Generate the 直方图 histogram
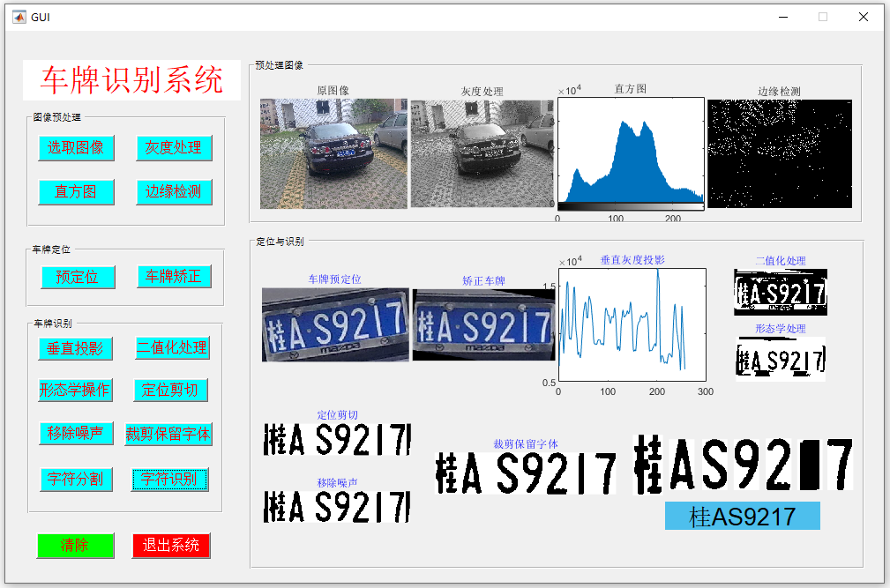The height and width of the screenshot is (588, 890). click(76, 191)
